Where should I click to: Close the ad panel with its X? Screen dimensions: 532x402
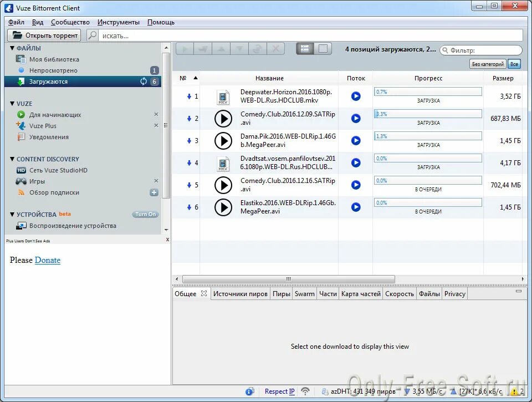[x=167, y=240]
